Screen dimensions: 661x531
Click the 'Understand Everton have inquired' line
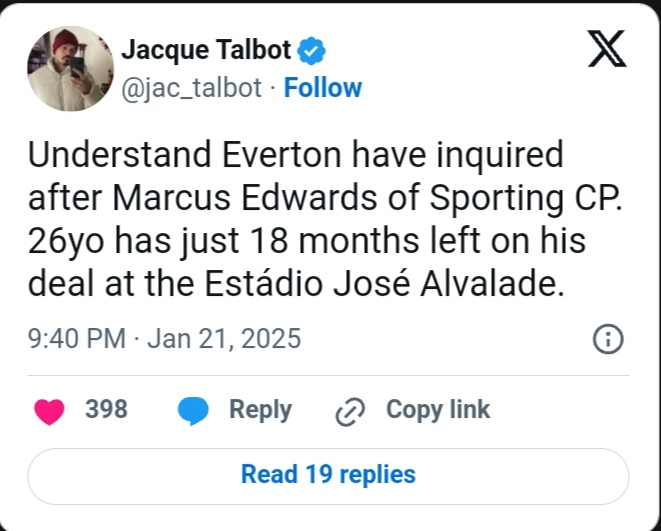296,156
